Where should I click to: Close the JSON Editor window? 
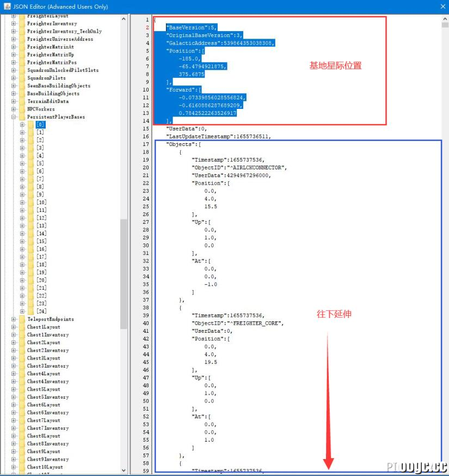point(443,7)
